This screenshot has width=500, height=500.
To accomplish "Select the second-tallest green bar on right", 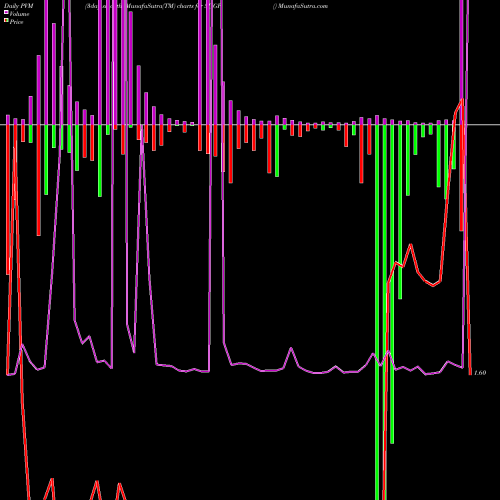I will coord(392,284).
